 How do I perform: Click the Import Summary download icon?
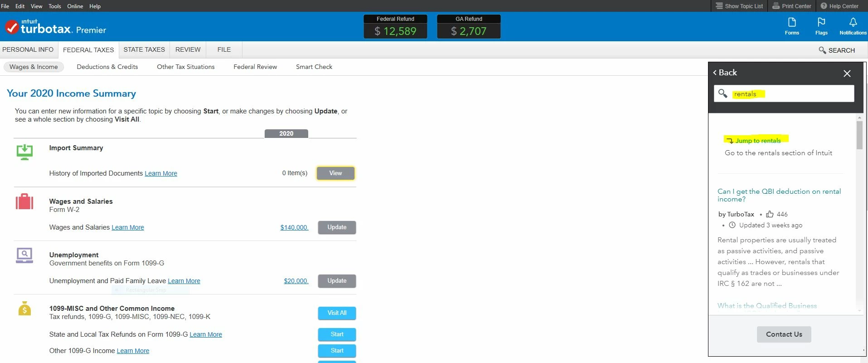pyautogui.click(x=24, y=152)
